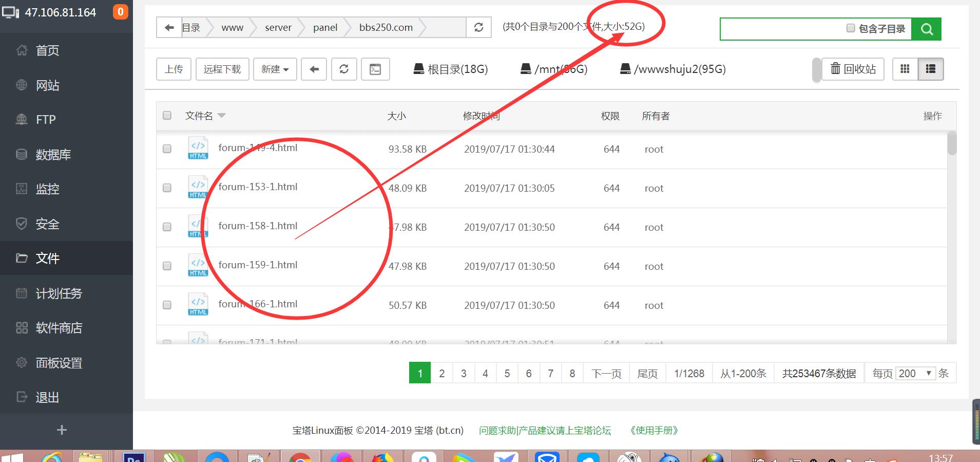This screenshot has height=462, width=980.
Task: Open the per-page count dropdown showing 200
Action: pos(915,374)
